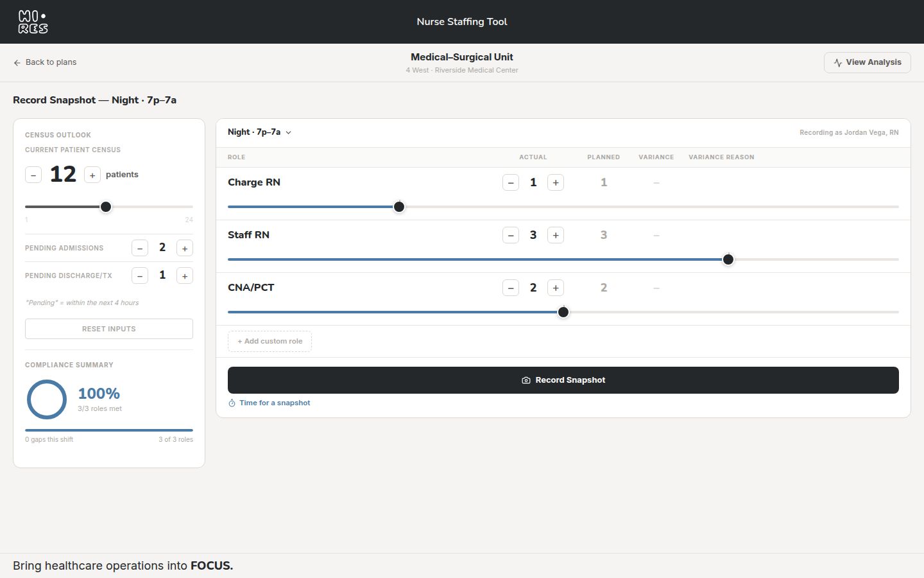The height and width of the screenshot is (578, 924).
Task: Click the Time for a snapshot link
Action: (269, 403)
